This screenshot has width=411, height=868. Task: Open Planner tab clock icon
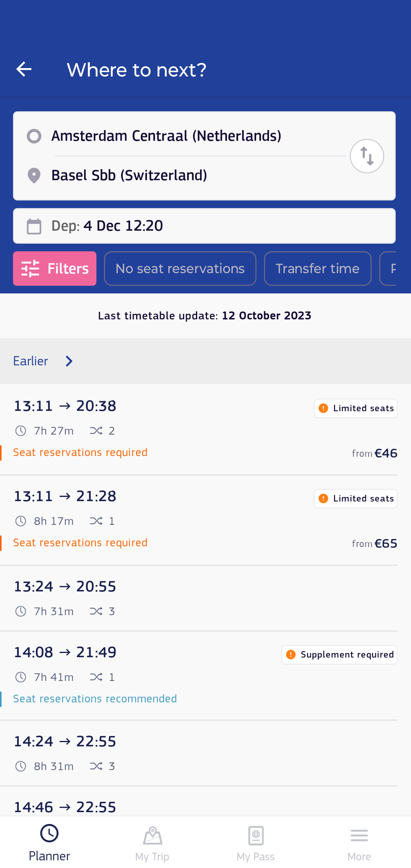point(49,834)
